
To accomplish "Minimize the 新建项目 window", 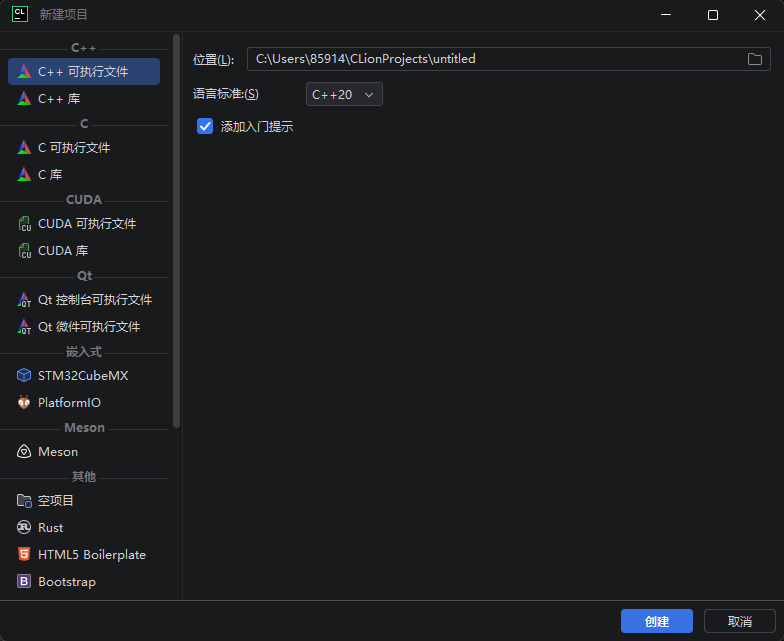I will (666, 15).
